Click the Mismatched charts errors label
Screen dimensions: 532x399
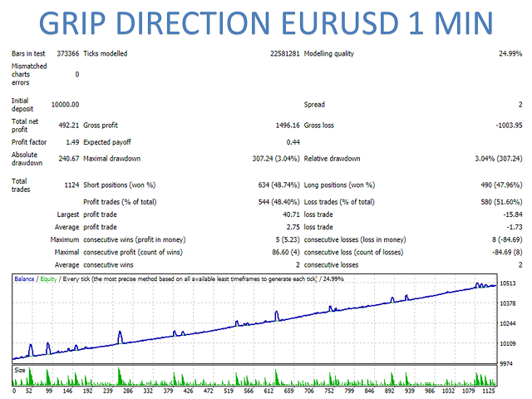(29, 74)
